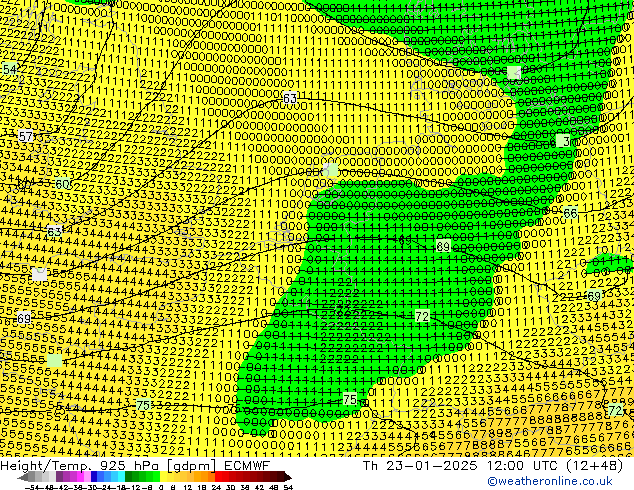Screen dimensions: 634x490
Task: Click the legend tick label '-54'
Action: 33,487
